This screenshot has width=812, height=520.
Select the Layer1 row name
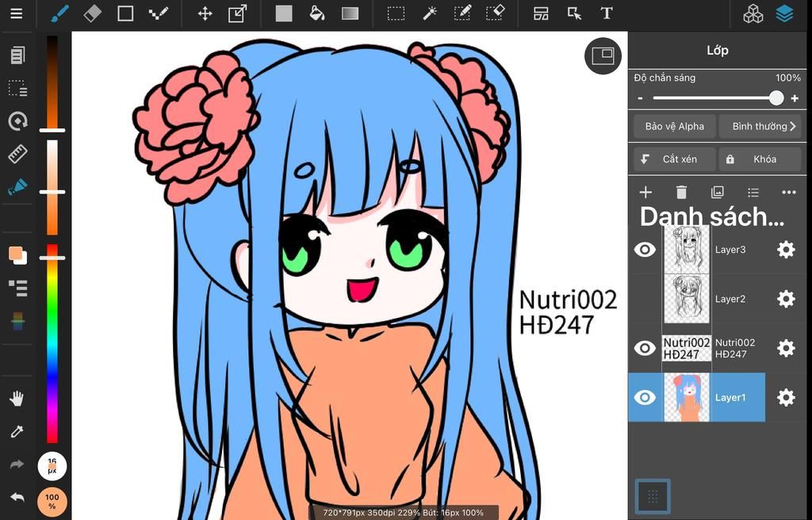730,398
